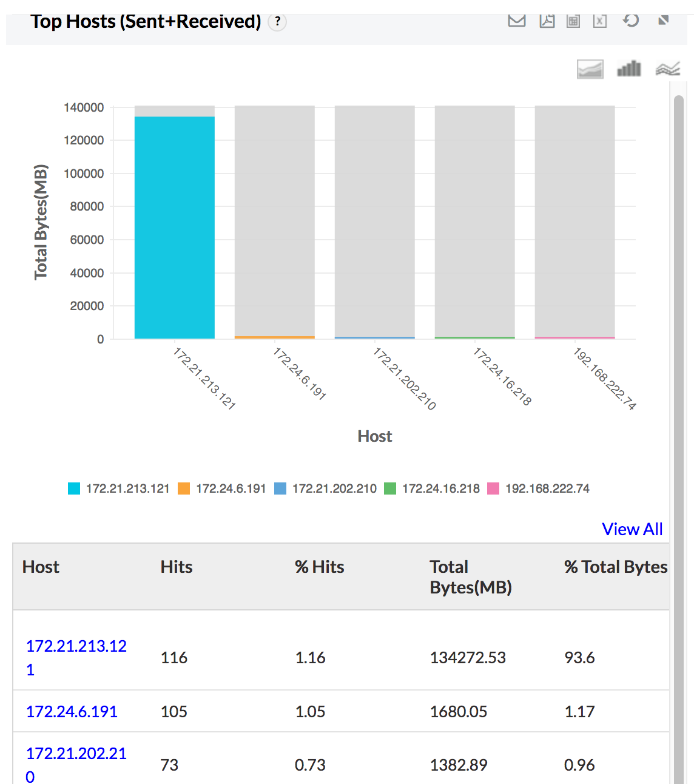Switch to bar chart view
The width and height of the screenshot is (694, 784).
point(628,69)
